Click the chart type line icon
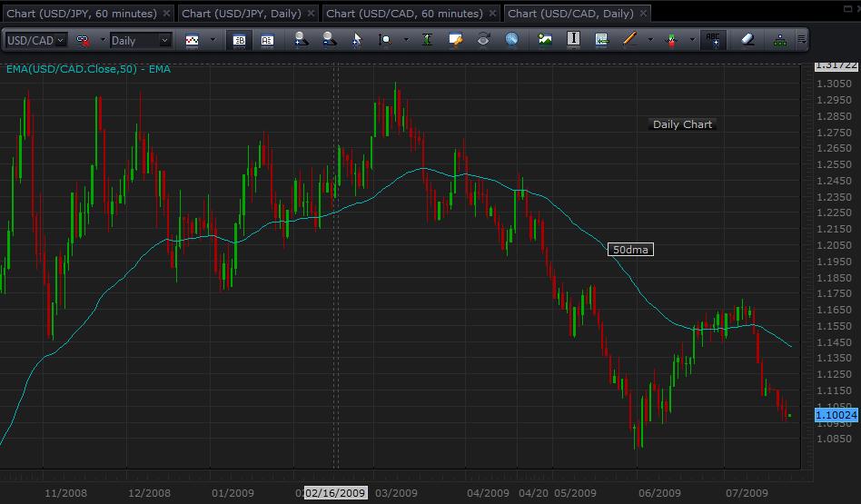Image resolution: width=861 pixels, height=504 pixels. [192, 40]
